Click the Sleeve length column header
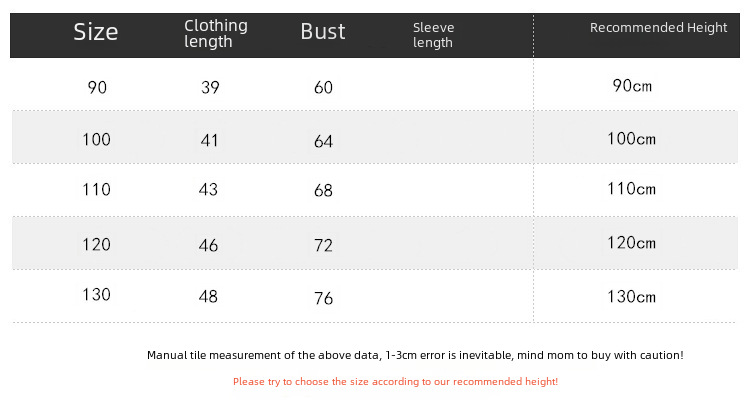Viewport: 750px width, 415px height. 433,35
